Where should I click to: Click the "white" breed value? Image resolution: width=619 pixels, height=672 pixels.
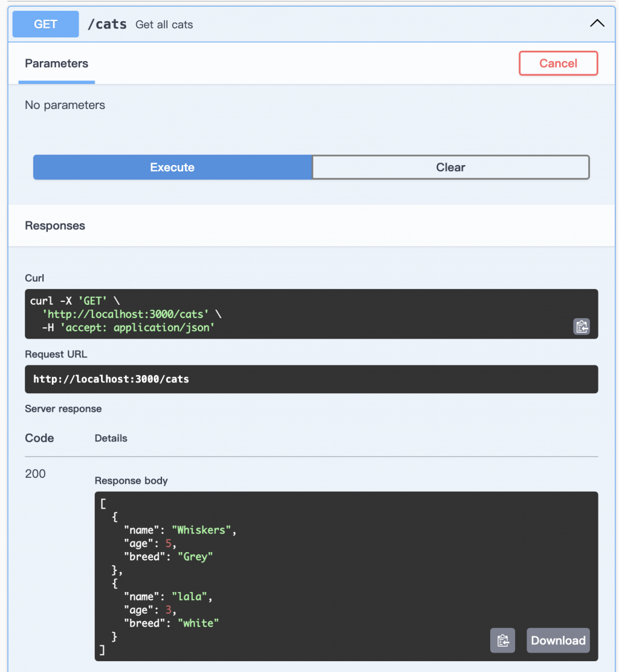198,623
